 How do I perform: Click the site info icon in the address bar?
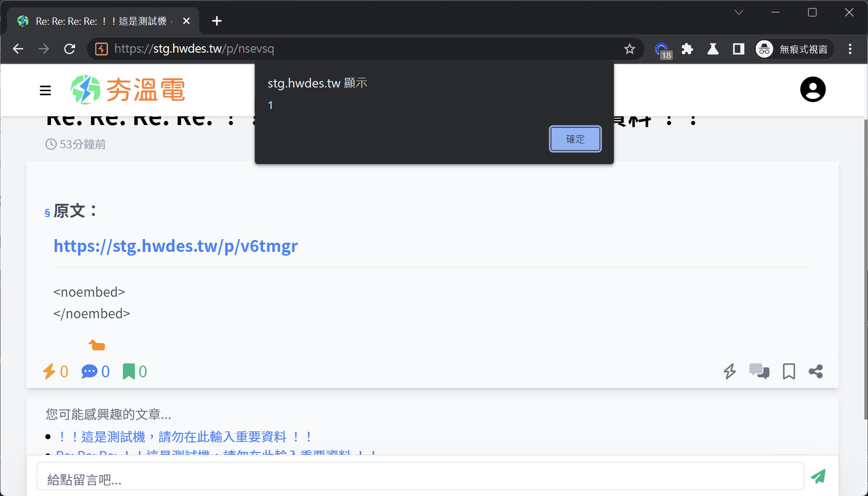tap(101, 49)
